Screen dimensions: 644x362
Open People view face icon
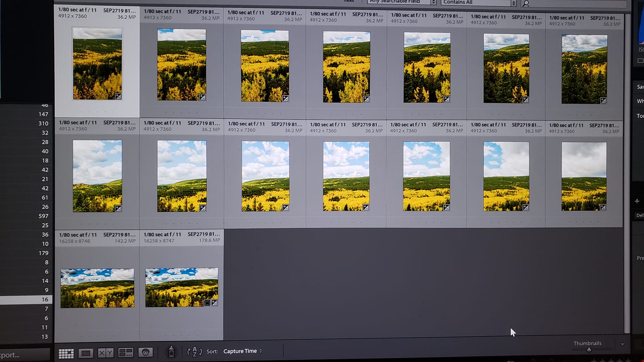coord(145,353)
